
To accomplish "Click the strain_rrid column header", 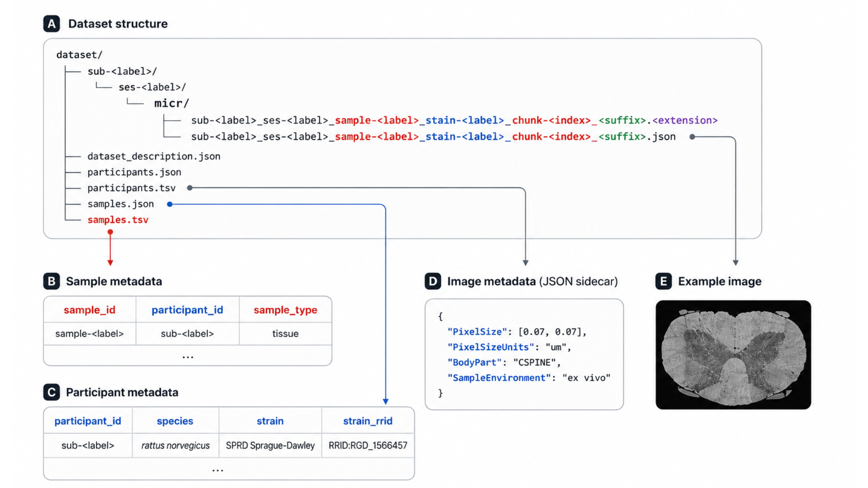I will [x=368, y=421].
